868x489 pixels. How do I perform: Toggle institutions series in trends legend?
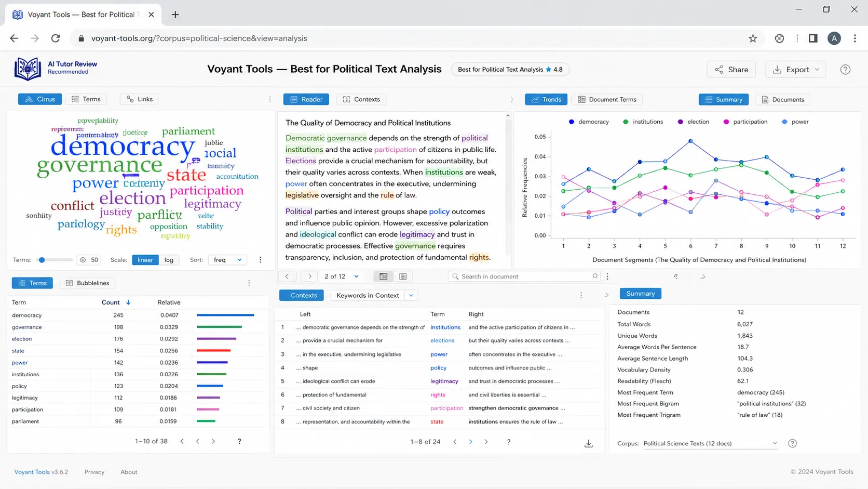point(643,122)
